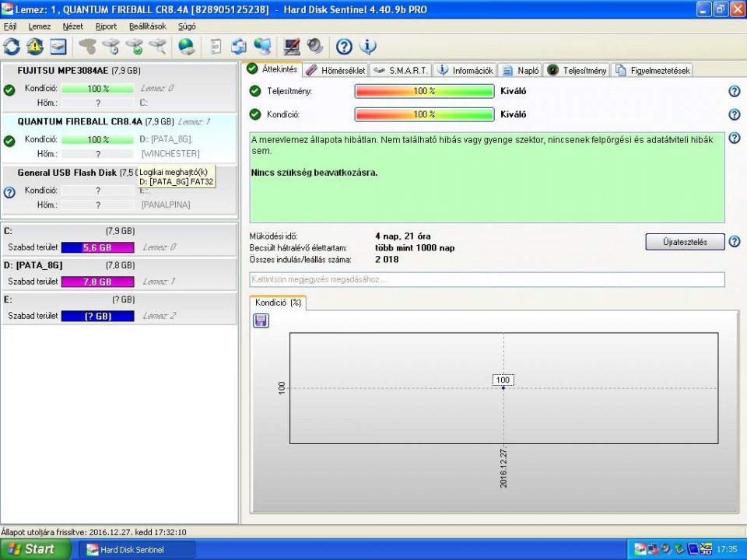Open the Súgó menu

187,26
